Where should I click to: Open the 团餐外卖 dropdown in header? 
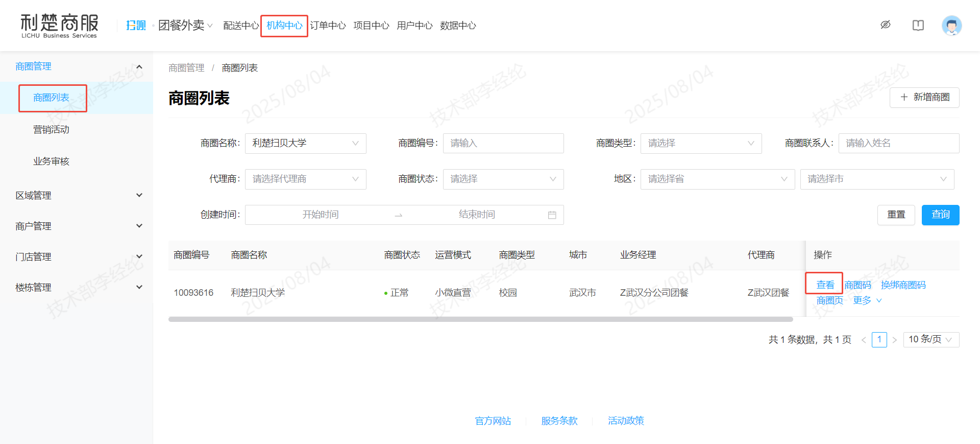[x=185, y=26]
